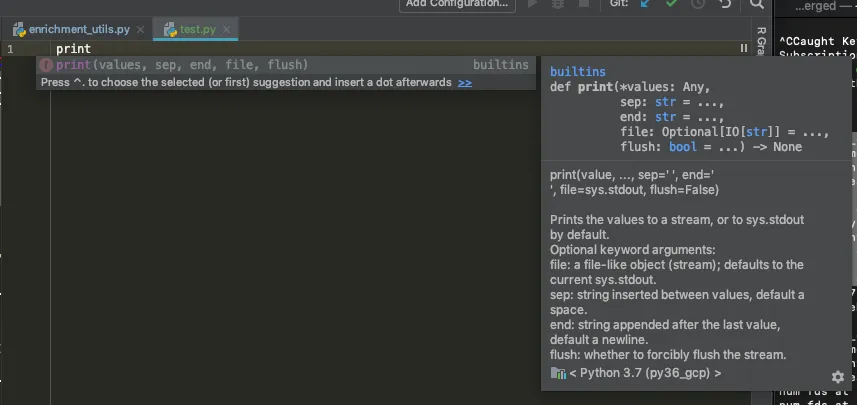
Task: Click the Stop square icon
Action: [x=584, y=3]
